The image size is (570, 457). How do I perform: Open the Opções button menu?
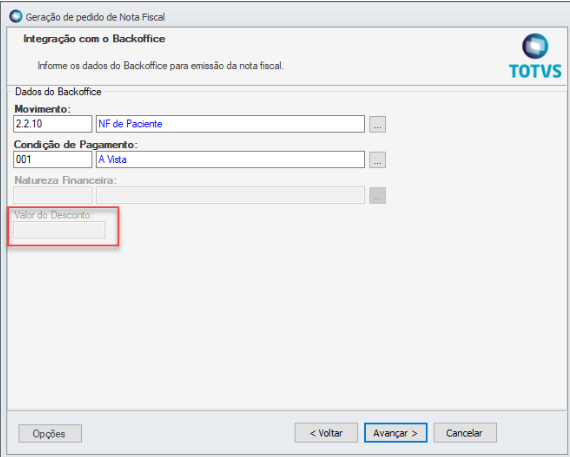[x=50, y=433]
